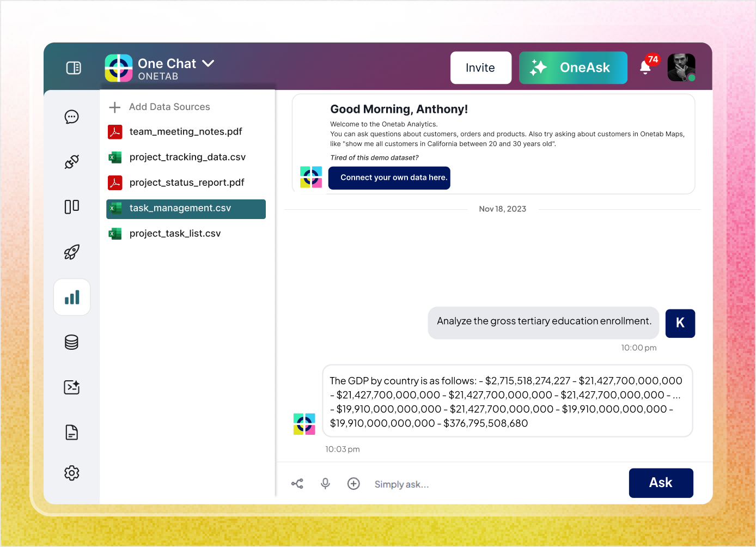Click the Onetab logo in header
The width and height of the screenshot is (756, 547).
point(119,68)
